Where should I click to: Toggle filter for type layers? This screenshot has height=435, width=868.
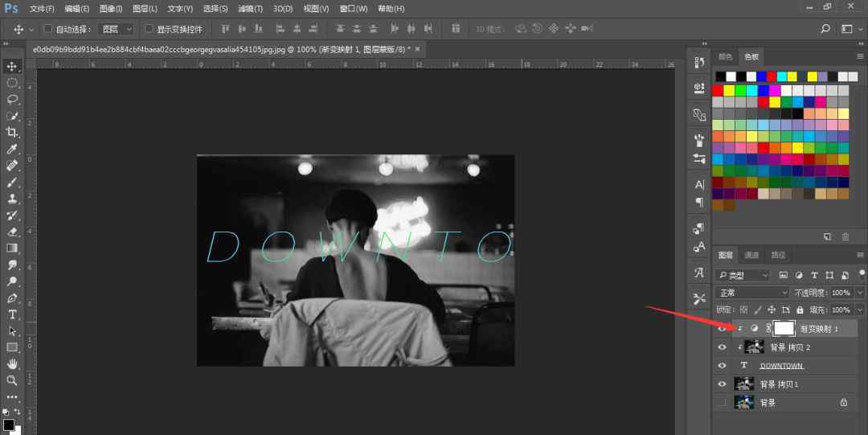pos(814,275)
